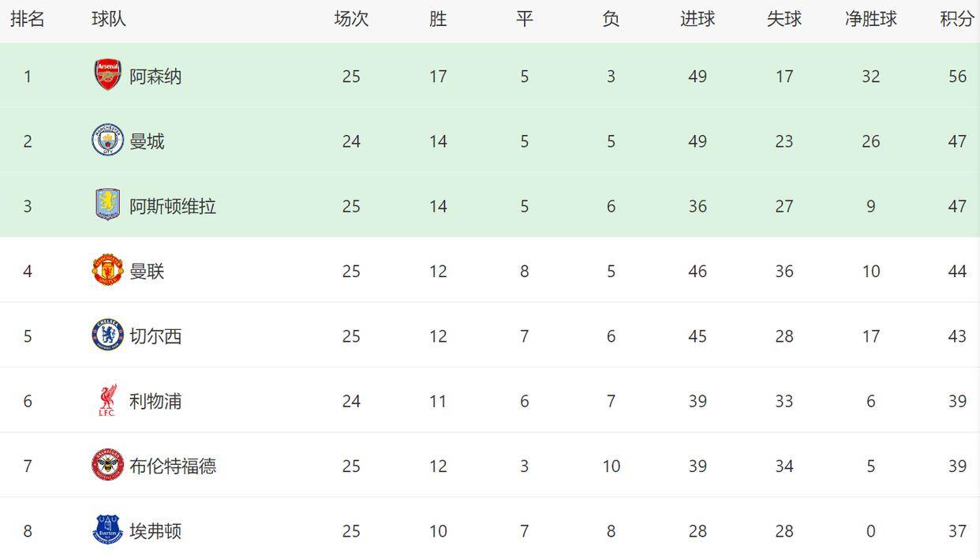Click the Manchester United crest icon

107,271
